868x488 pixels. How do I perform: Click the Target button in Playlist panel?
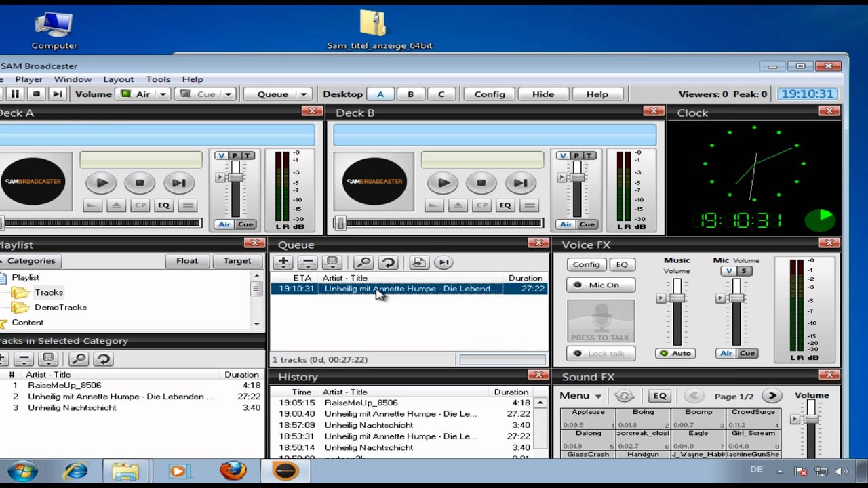point(237,261)
